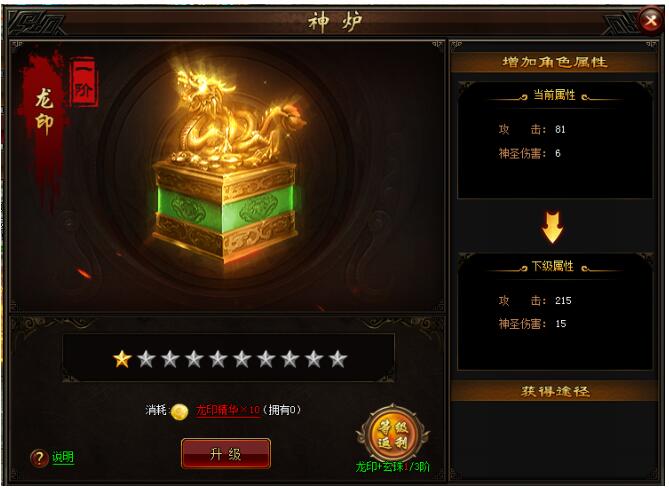Click the last gray star
Screen dimensions: 669x488
click(x=337, y=359)
